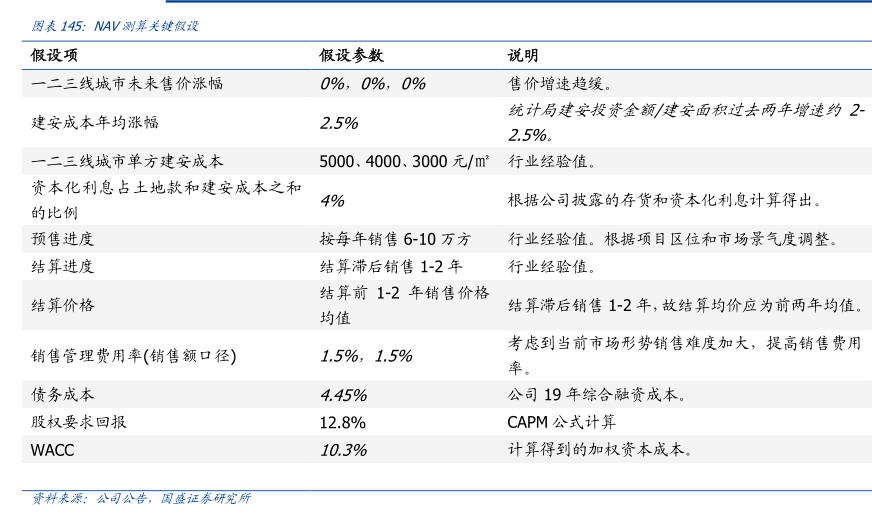Select the "建安成本年均涨幅" row label

click(95, 123)
